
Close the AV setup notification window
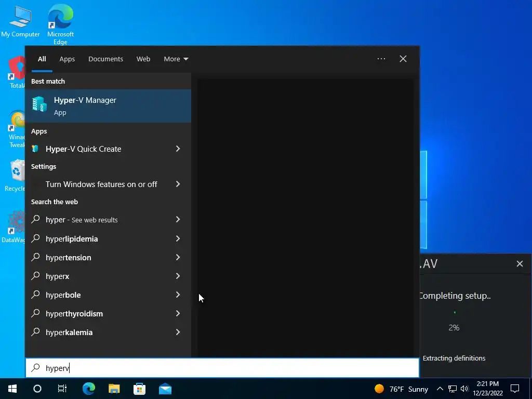(520, 263)
